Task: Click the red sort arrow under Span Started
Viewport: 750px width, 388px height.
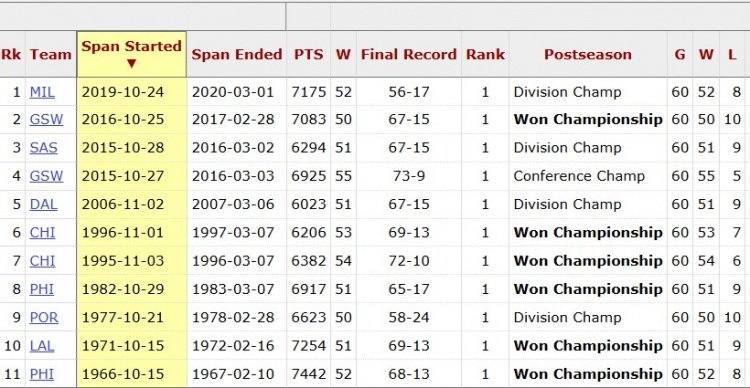Action: pyautogui.click(x=132, y=63)
